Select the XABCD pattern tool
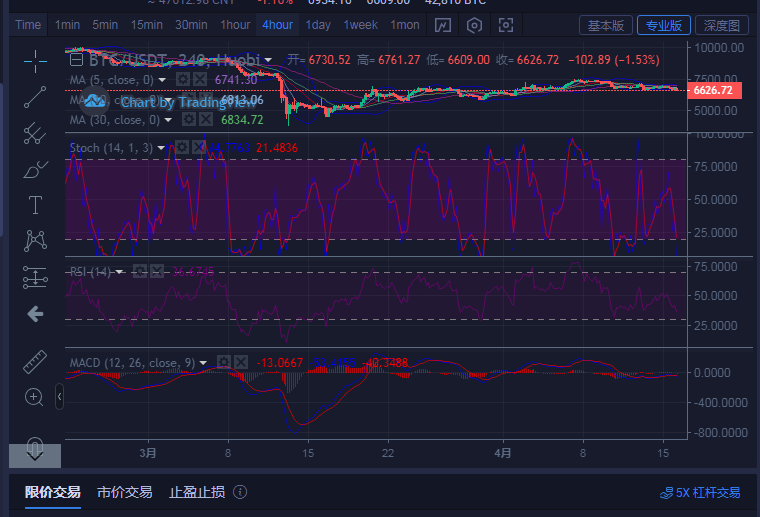Screen dimensions: 760x517 click(x=35, y=241)
